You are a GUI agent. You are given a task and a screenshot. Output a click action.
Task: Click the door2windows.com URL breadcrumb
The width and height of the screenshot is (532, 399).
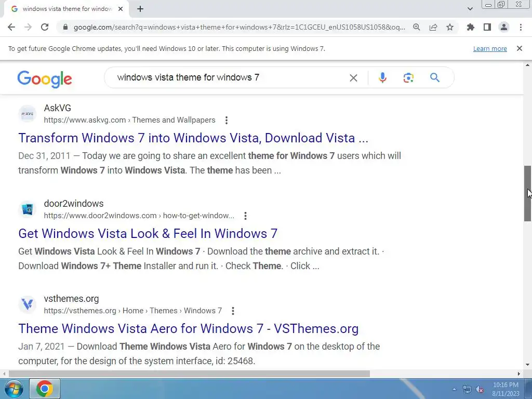(139, 216)
